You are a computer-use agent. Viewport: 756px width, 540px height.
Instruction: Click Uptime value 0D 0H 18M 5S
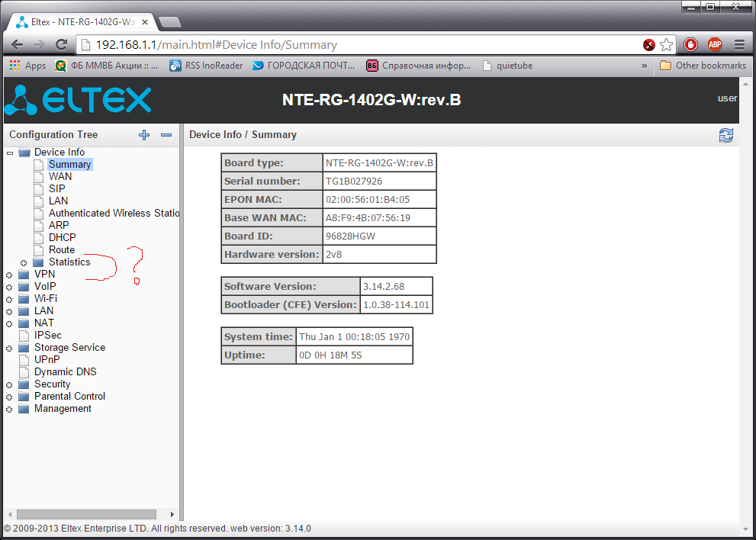click(x=331, y=355)
